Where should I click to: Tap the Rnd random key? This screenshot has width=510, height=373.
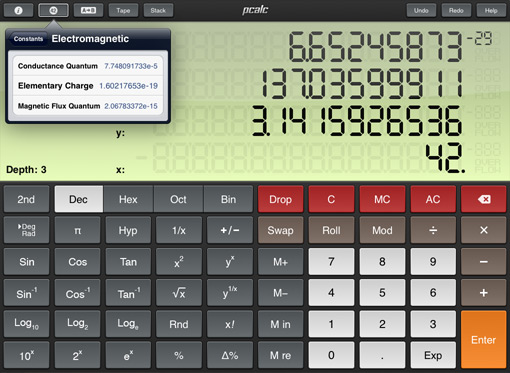coord(179,324)
